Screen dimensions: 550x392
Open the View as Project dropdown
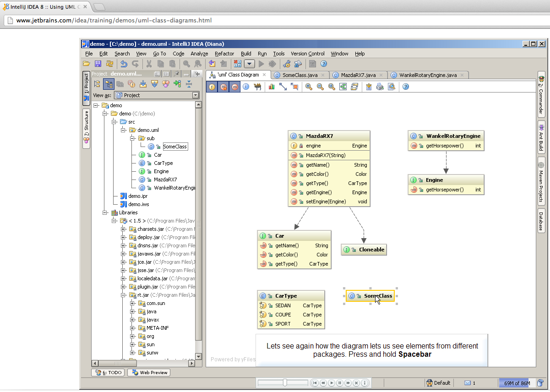[x=156, y=95]
